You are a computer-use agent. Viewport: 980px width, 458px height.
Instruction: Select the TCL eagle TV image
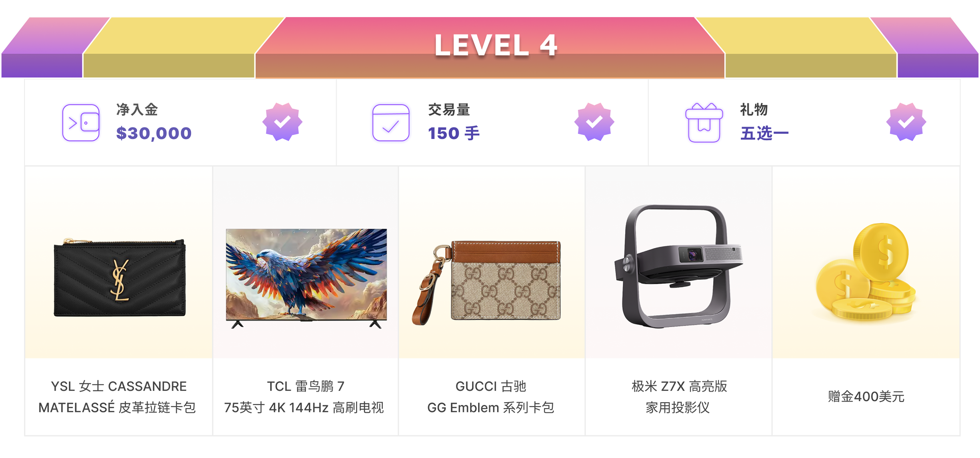coord(306,278)
